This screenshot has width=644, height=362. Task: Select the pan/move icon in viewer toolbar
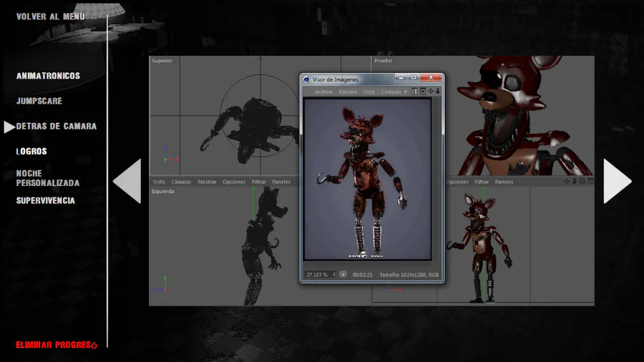431,91
